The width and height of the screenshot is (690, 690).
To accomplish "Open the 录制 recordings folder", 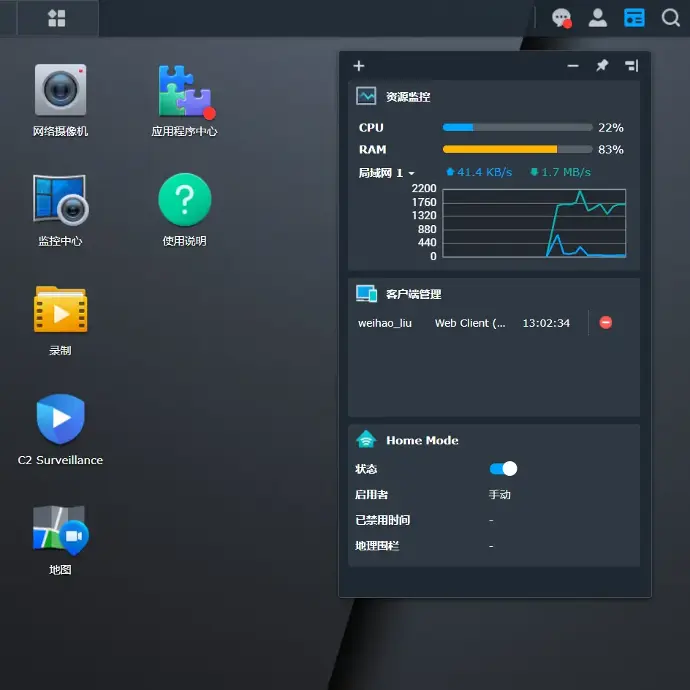I will tap(60, 310).
